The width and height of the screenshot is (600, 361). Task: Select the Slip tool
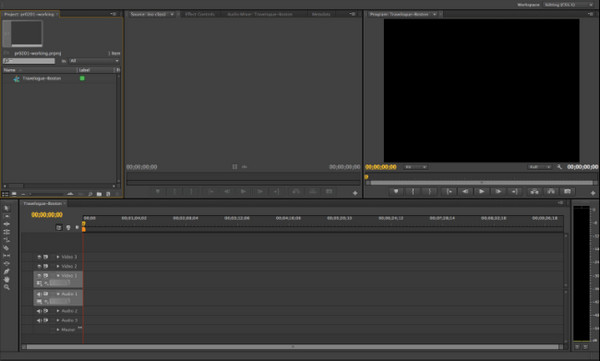point(7,256)
